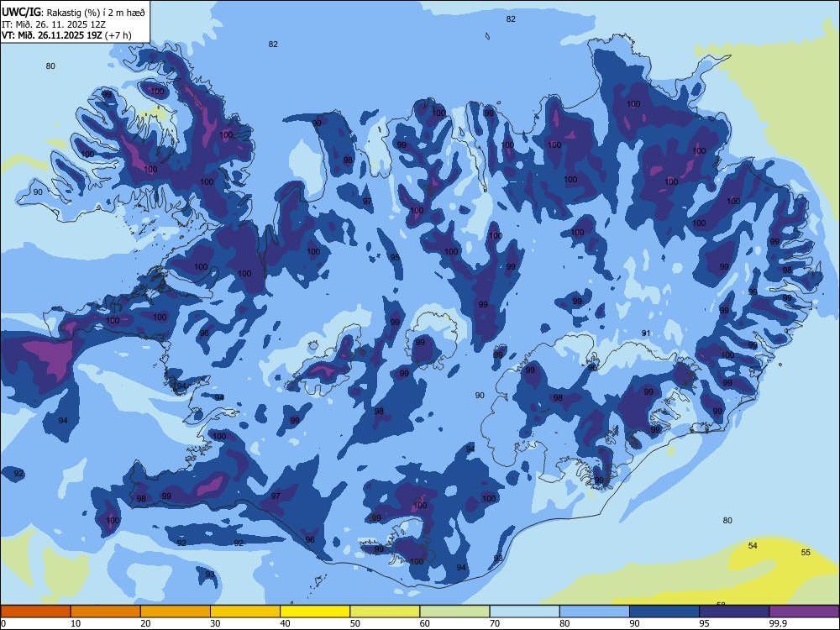This screenshot has width=840, height=630.
Task: Pick the light orange 20–30 legend swatch
Action: [x=176, y=612]
